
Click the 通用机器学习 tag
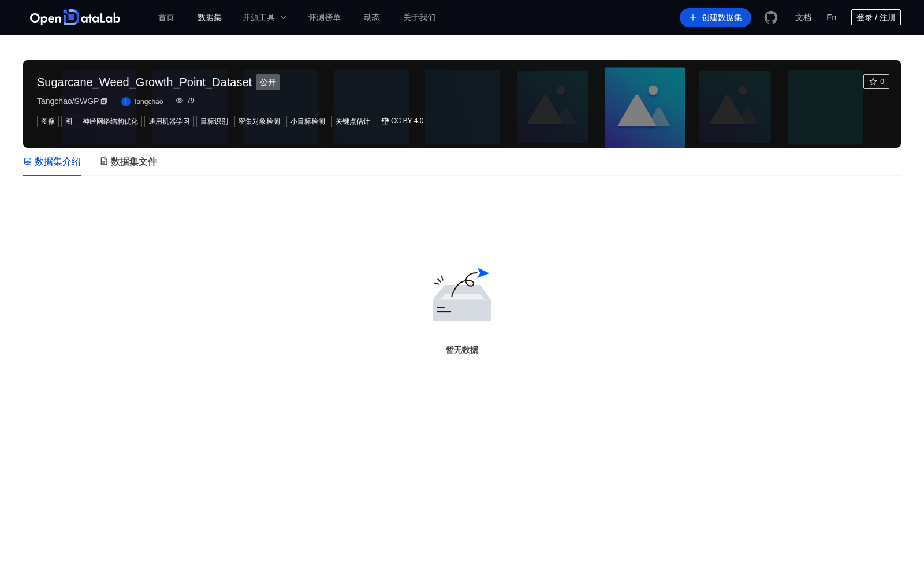[169, 121]
